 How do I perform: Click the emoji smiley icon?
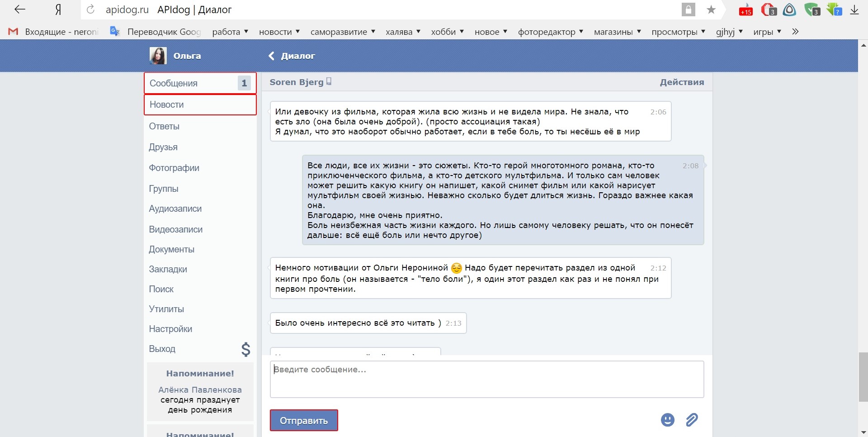point(667,420)
